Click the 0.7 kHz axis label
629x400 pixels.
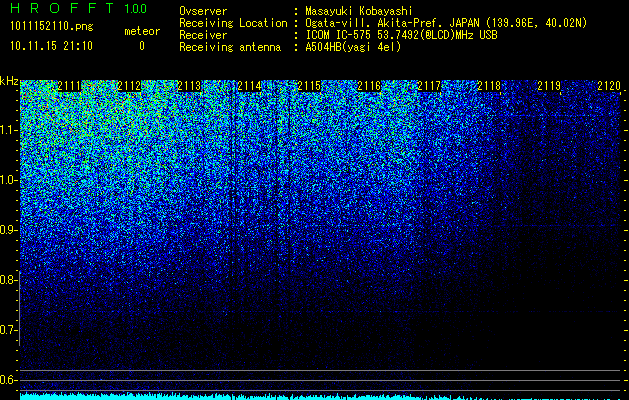tap(8, 330)
